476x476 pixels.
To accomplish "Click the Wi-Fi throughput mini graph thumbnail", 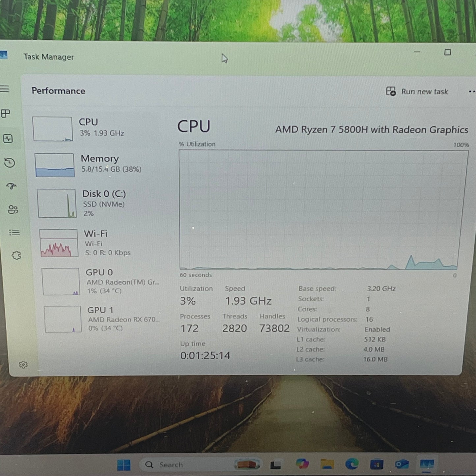I will 59,243.
